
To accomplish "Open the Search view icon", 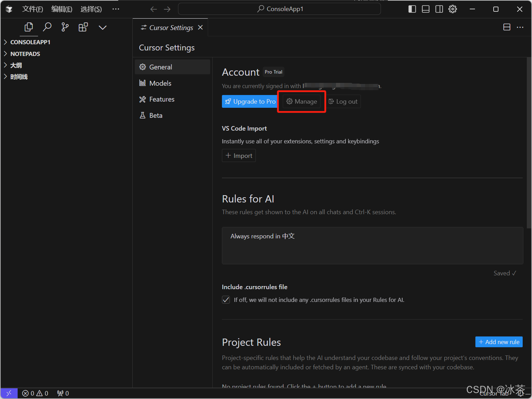I will 47,27.
